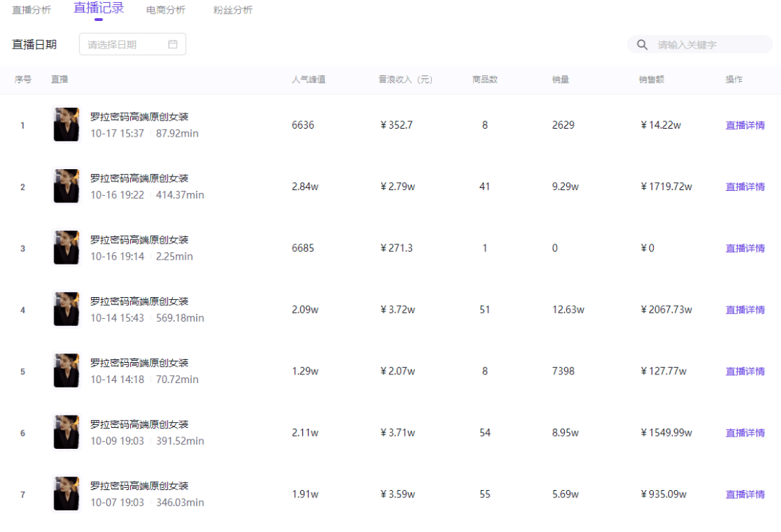Click the magnifier search icon
Screen dimensions: 781x532
point(641,45)
